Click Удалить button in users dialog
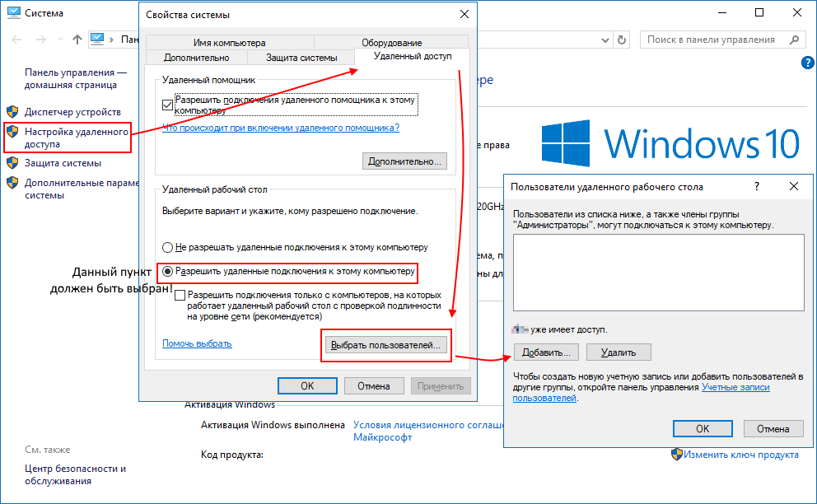Viewport: 817px width, 504px height. point(619,352)
